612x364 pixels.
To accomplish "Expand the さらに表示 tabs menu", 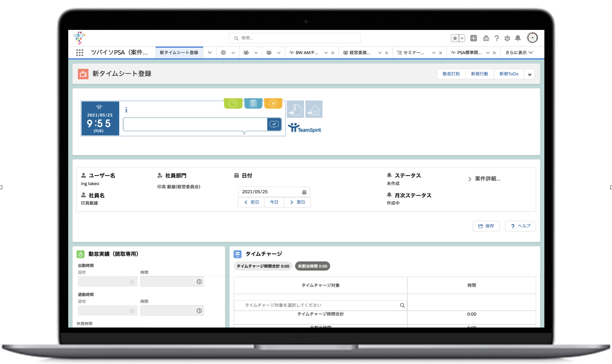I will click(x=519, y=53).
